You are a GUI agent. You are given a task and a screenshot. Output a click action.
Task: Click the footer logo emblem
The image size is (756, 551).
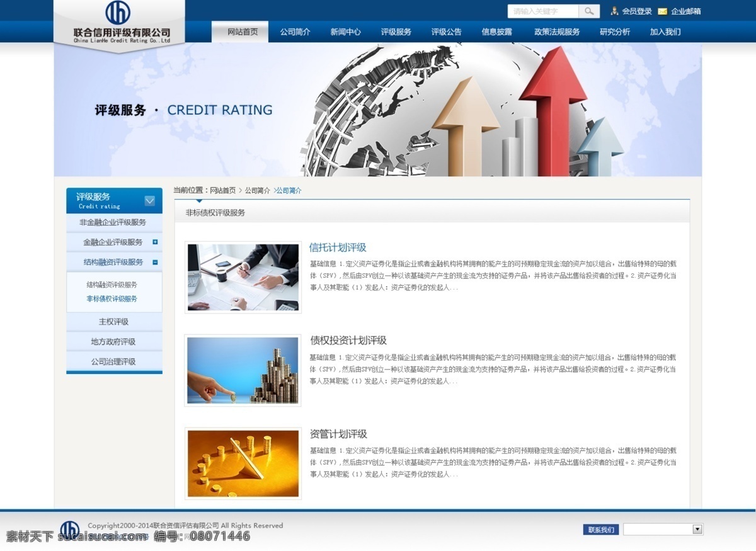(70, 530)
